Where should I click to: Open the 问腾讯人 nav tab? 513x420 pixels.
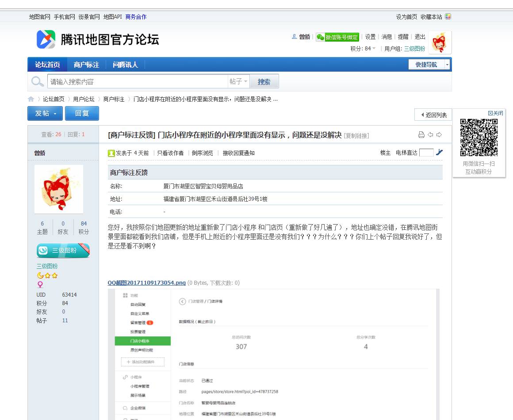pos(125,65)
